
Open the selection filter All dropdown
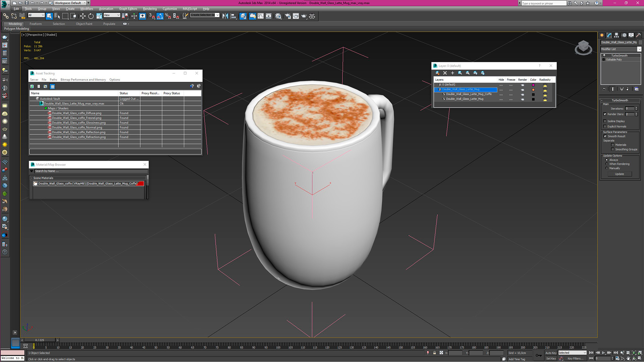pyautogui.click(x=36, y=15)
